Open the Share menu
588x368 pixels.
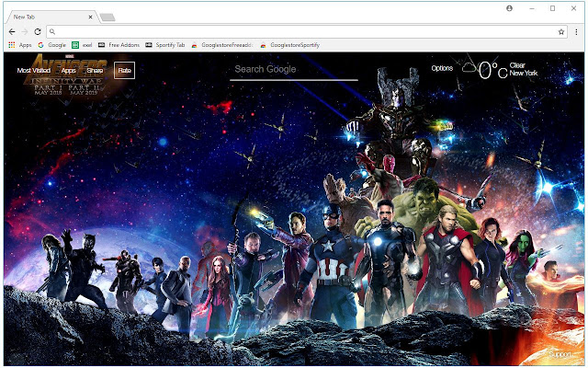pos(95,70)
